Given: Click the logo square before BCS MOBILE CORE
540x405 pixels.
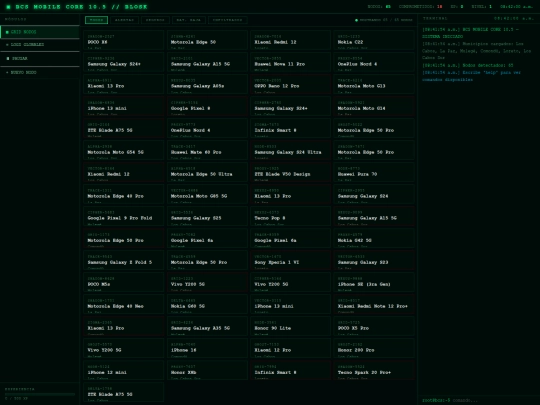Looking at the screenshot, I should tap(8, 7).
